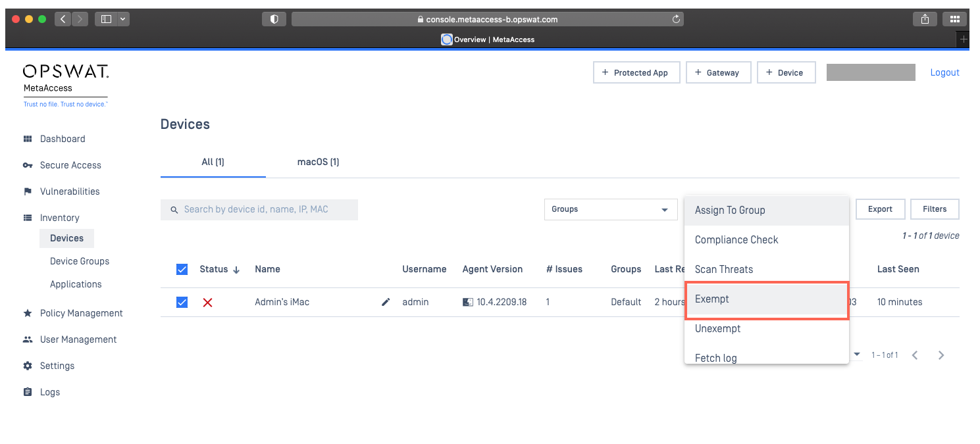This screenshot has width=980, height=444.
Task: Click the Safari share icon
Action: (x=925, y=19)
